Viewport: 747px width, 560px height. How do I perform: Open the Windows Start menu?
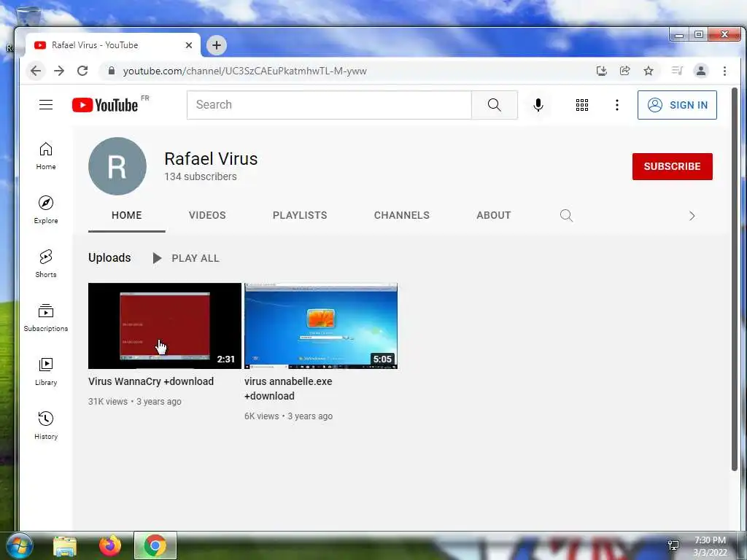point(19,545)
